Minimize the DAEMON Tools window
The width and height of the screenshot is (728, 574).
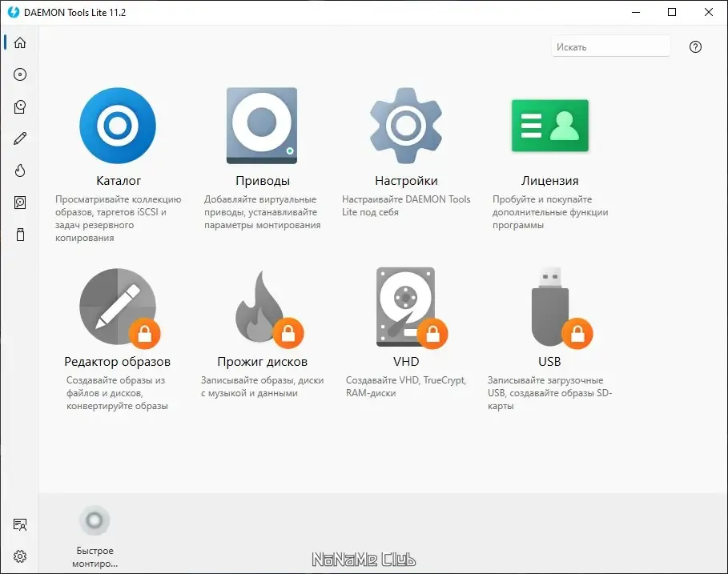coord(636,12)
